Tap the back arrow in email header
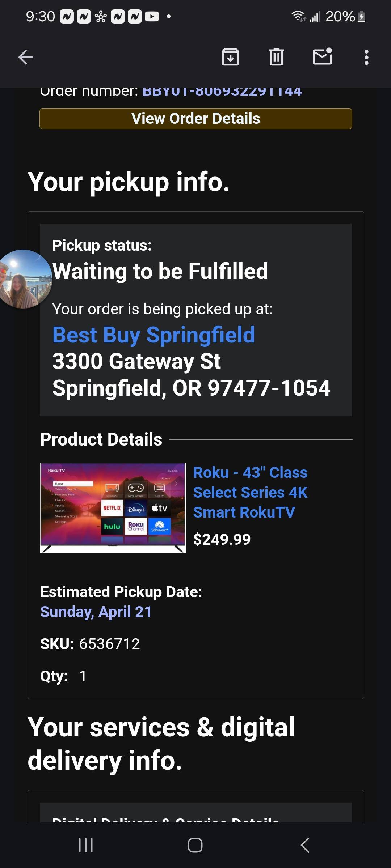 point(26,57)
